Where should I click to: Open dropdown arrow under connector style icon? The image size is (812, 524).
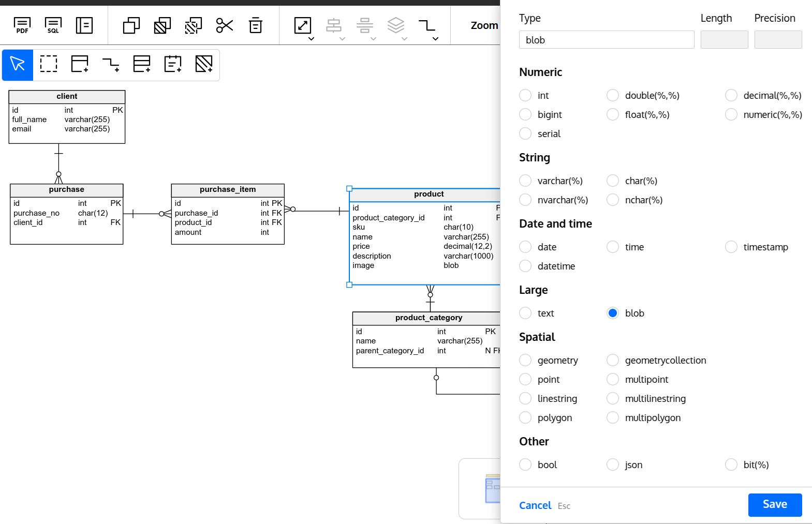click(x=435, y=39)
